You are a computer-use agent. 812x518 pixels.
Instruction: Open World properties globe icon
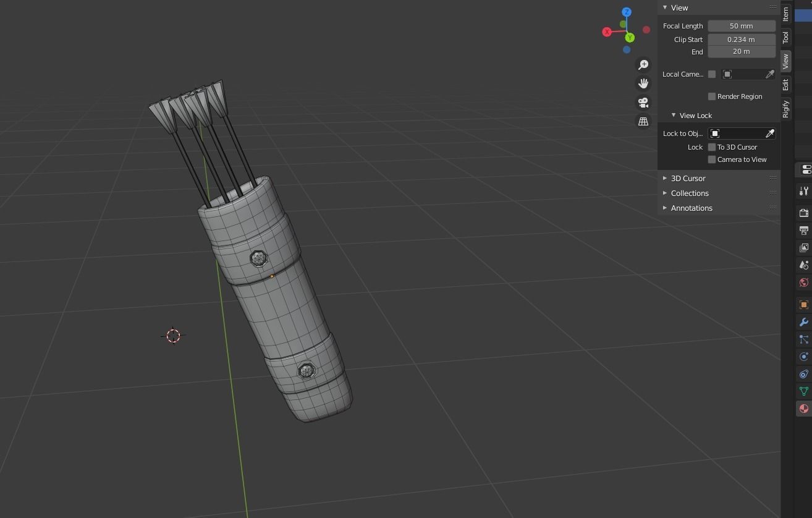tap(803, 282)
